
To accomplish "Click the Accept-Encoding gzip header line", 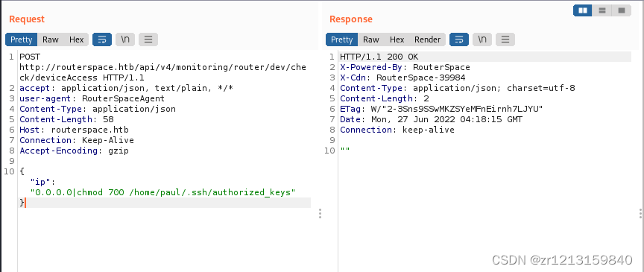I will 74,151.
